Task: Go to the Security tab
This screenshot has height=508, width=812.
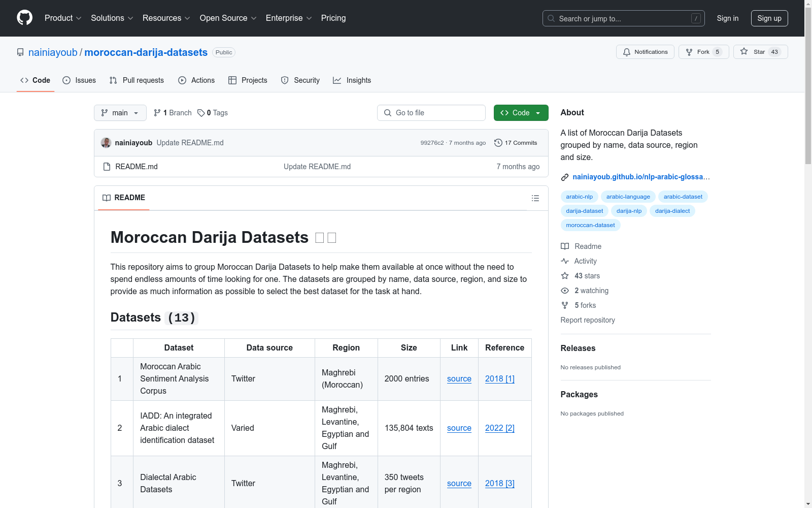Action: tap(300, 80)
